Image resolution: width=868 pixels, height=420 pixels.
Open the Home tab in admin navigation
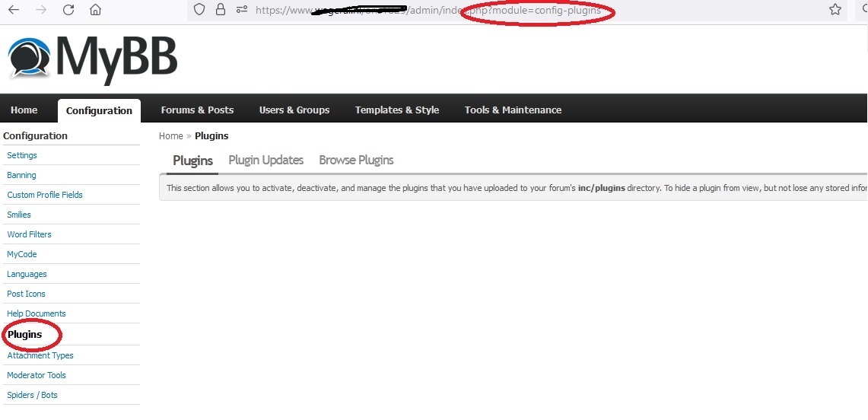pos(24,110)
